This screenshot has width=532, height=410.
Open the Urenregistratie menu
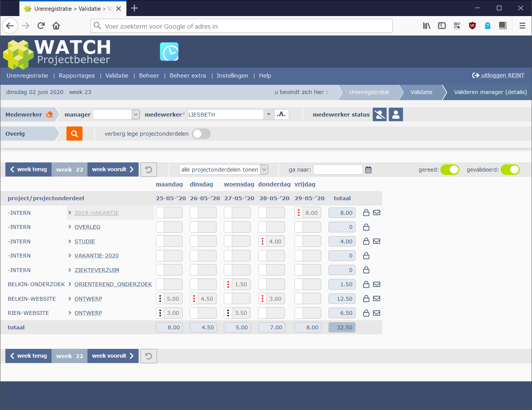pos(27,76)
